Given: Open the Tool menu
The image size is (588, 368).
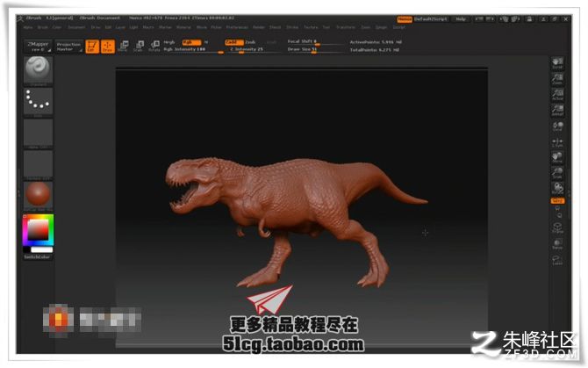Looking at the screenshot, I should click(x=326, y=27).
